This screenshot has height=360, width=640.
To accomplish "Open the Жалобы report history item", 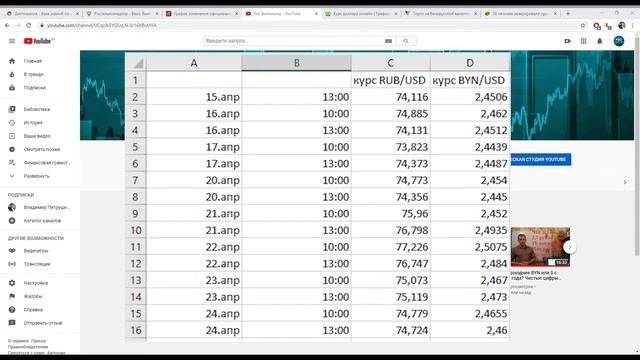I will 33,296.
